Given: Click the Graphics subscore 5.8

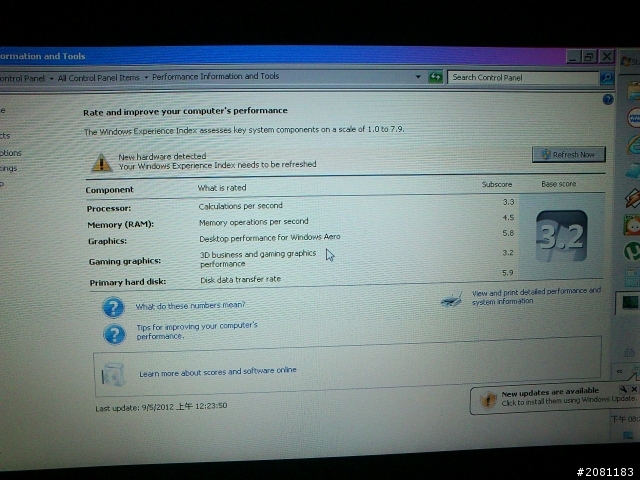Looking at the screenshot, I should (508, 233).
